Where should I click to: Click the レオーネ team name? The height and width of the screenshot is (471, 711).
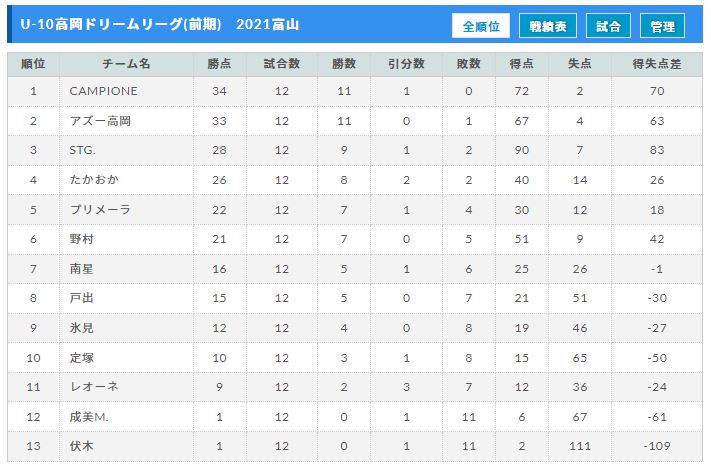(x=94, y=387)
